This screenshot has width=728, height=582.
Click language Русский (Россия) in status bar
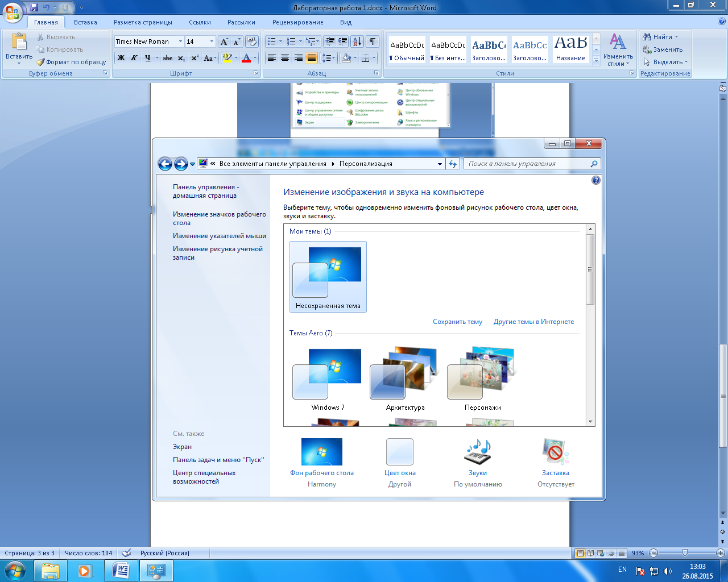(x=165, y=553)
